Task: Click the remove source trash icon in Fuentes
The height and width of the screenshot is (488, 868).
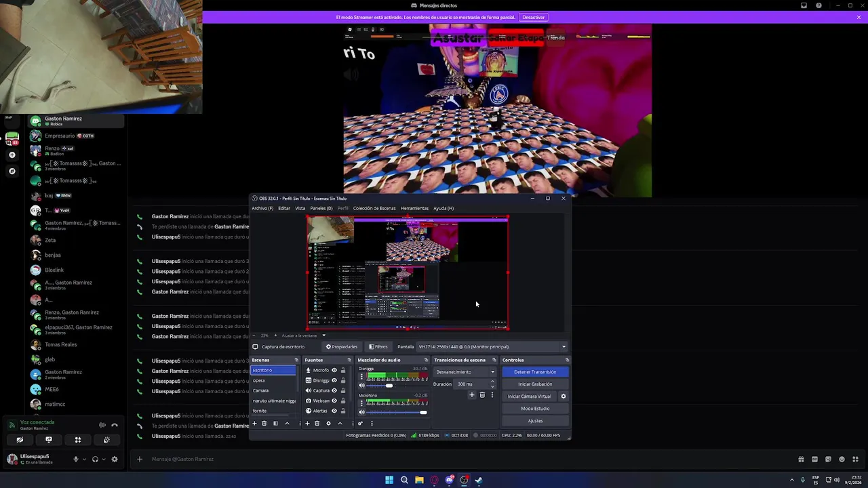Action: pyautogui.click(x=317, y=423)
